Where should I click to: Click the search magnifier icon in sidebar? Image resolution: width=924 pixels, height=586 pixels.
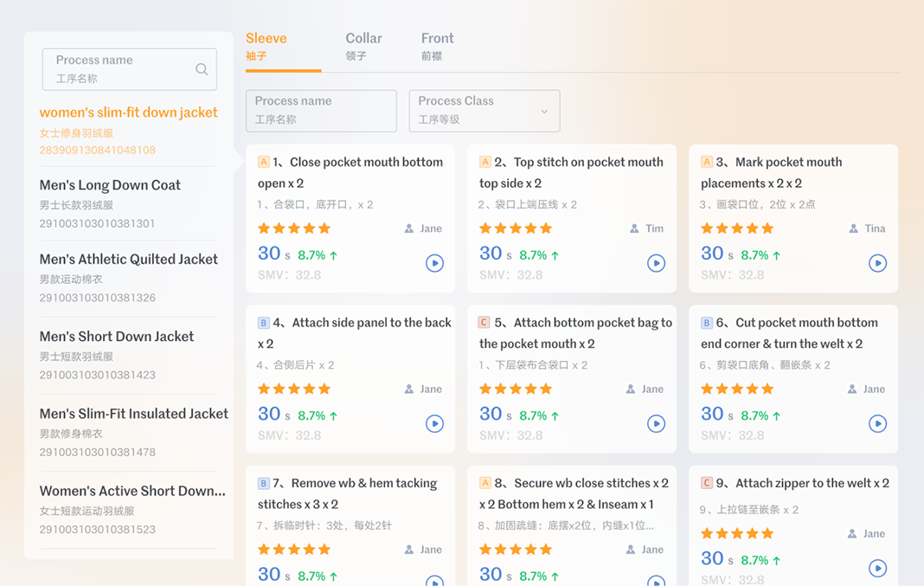click(201, 69)
